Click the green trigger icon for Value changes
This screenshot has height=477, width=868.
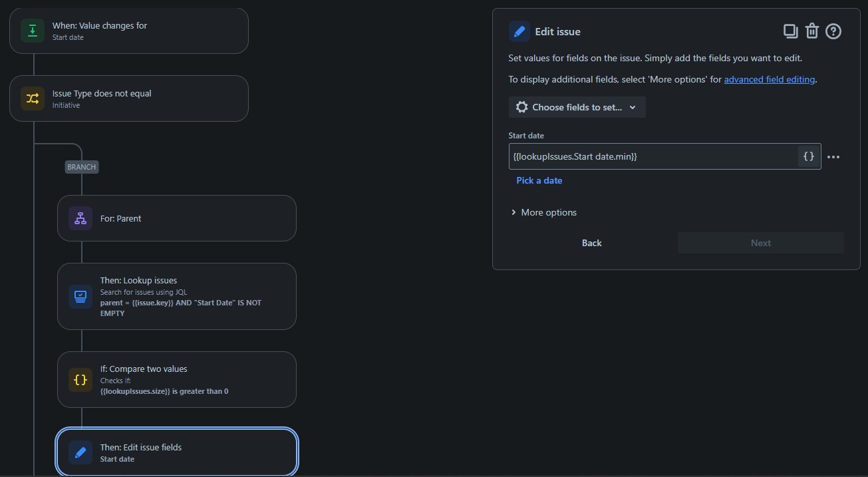tap(33, 31)
